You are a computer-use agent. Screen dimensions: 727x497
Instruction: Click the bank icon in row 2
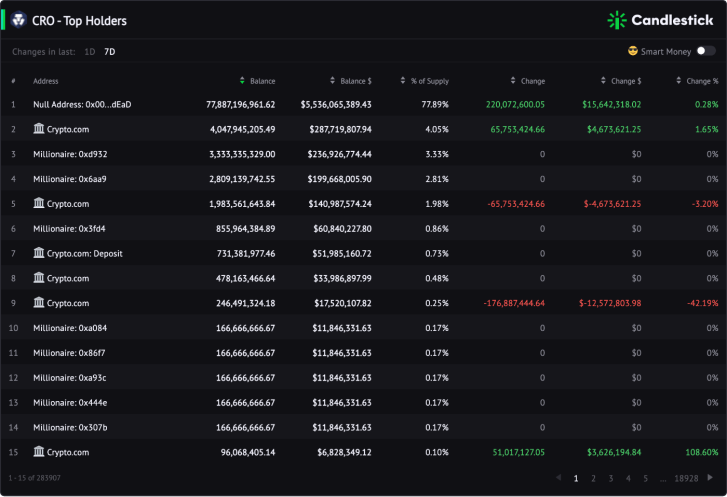(x=39, y=128)
